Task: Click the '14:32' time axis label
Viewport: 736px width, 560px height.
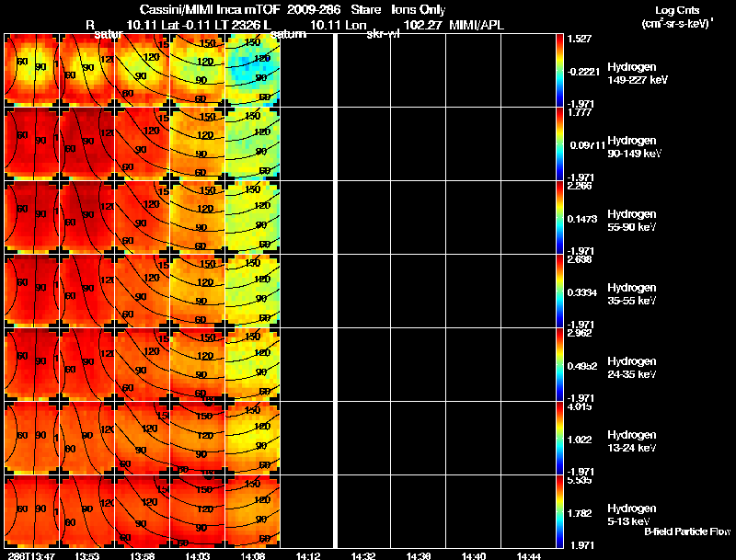Action: pyautogui.click(x=362, y=555)
